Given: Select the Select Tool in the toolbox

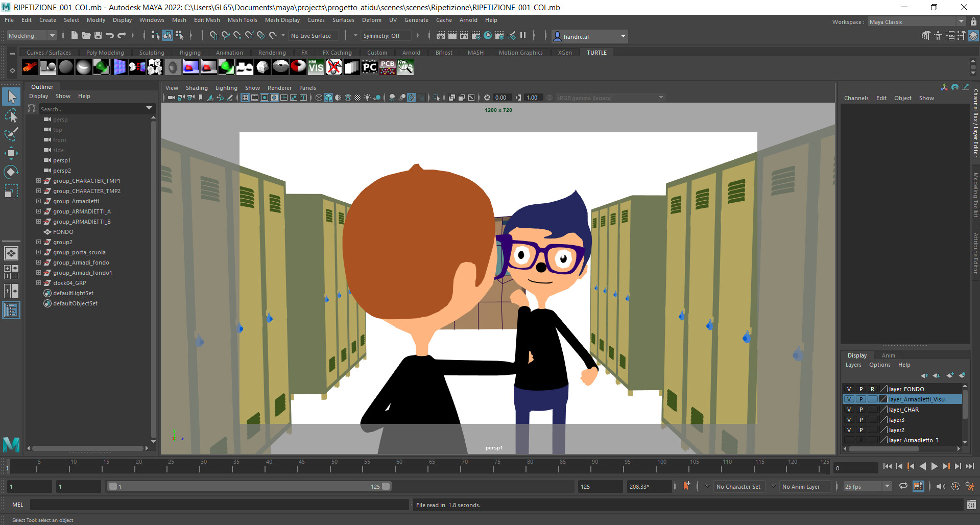Looking at the screenshot, I should [x=11, y=96].
